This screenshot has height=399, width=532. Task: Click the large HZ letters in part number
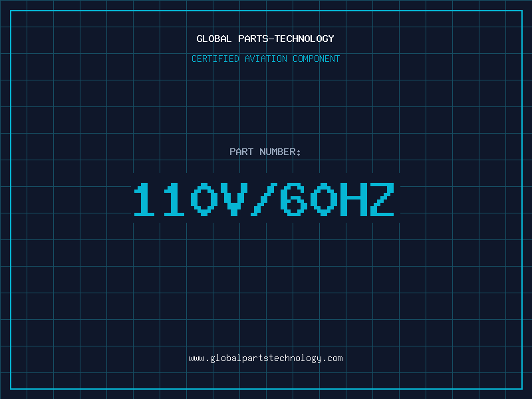tap(367, 199)
